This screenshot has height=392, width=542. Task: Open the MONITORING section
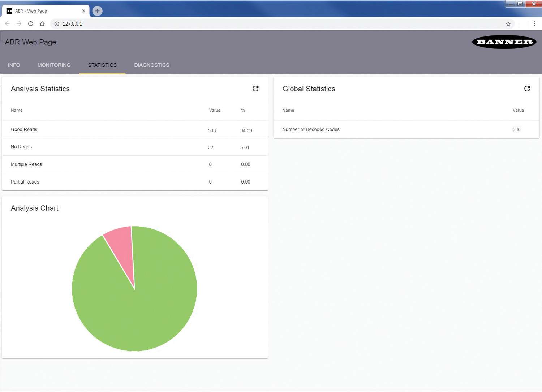(54, 65)
